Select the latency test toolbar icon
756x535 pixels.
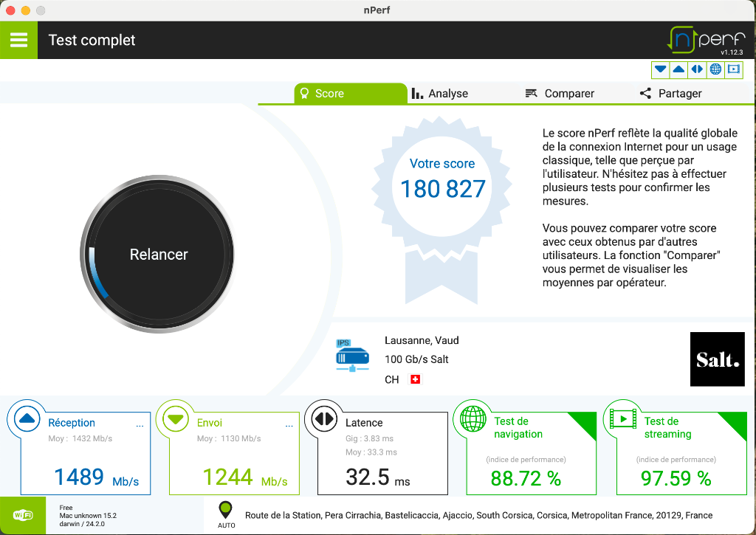(697, 69)
